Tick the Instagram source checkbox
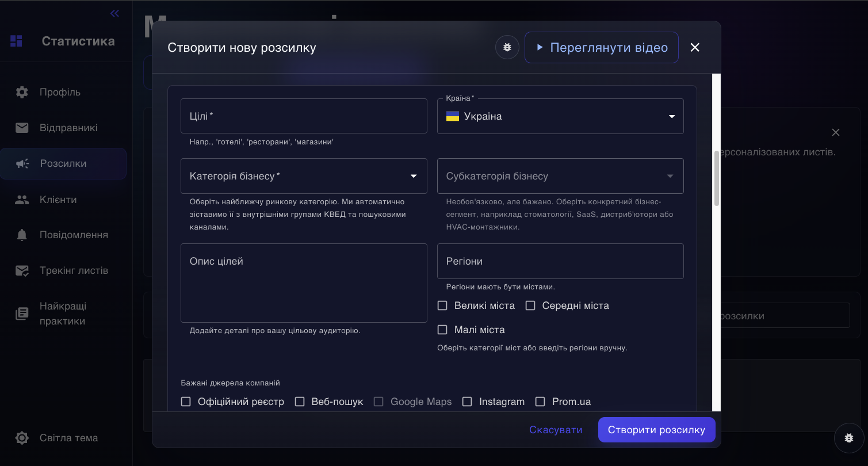The image size is (868, 466). click(467, 402)
